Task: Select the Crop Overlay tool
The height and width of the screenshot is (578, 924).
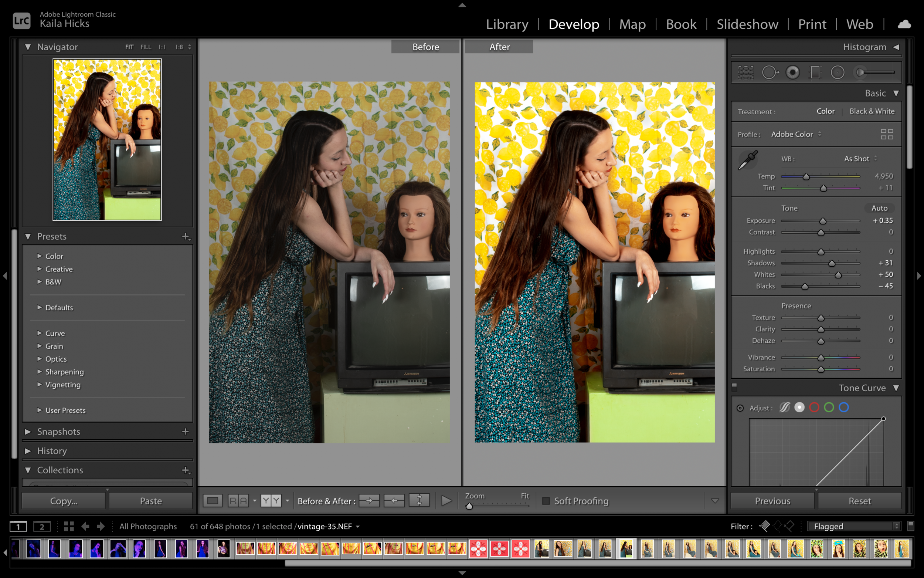Action: tap(745, 72)
